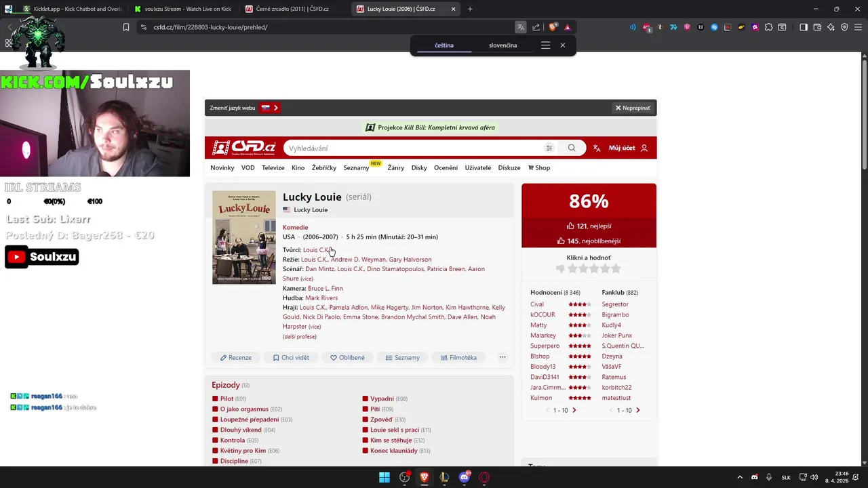Screen dimensions: 868x488
Task: Open the Žánry navigation item
Action: pyautogui.click(x=396, y=167)
